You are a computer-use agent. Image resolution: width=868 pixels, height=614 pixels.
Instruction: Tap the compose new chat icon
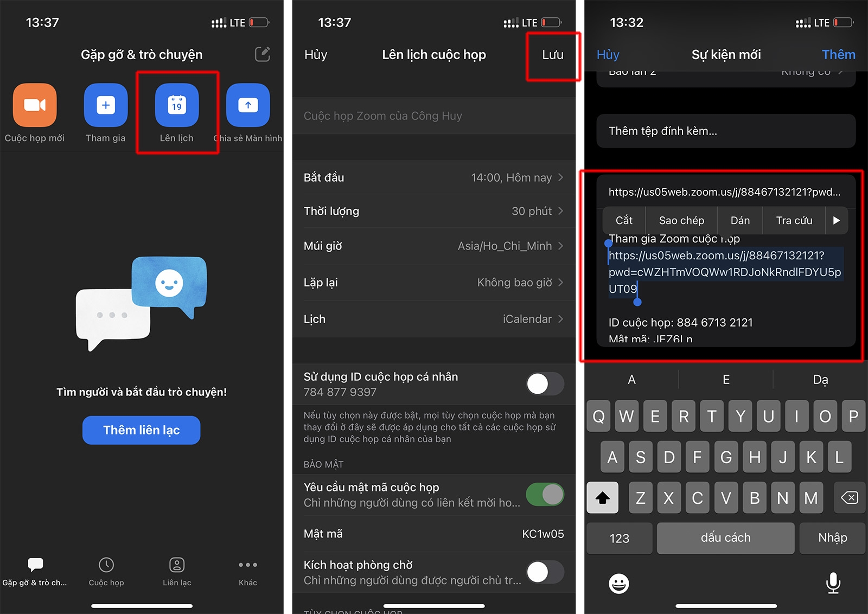coord(263,54)
